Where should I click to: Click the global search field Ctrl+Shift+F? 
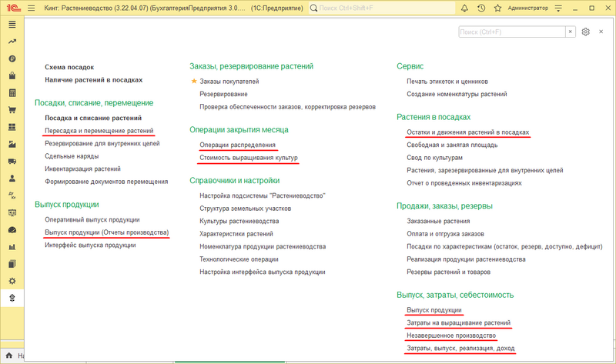382,8
